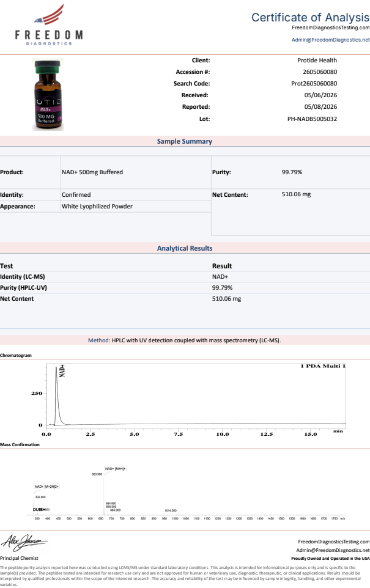
Task: Click the NAD+ result for Identity (LC-MS)
Action: pyautogui.click(x=220, y=277)
